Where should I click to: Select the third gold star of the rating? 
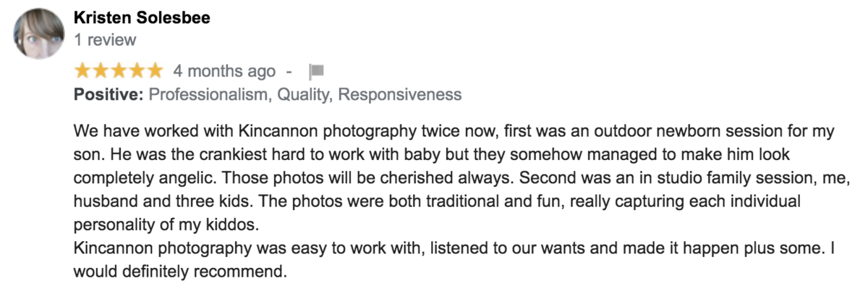(x=119, y=70)
